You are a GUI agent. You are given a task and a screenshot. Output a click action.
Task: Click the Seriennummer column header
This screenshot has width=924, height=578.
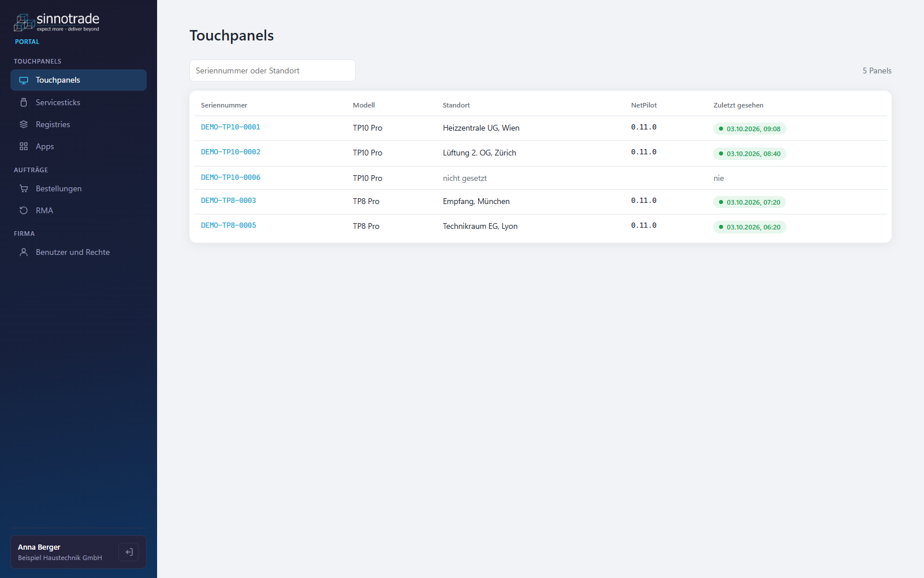click(224, 105)
